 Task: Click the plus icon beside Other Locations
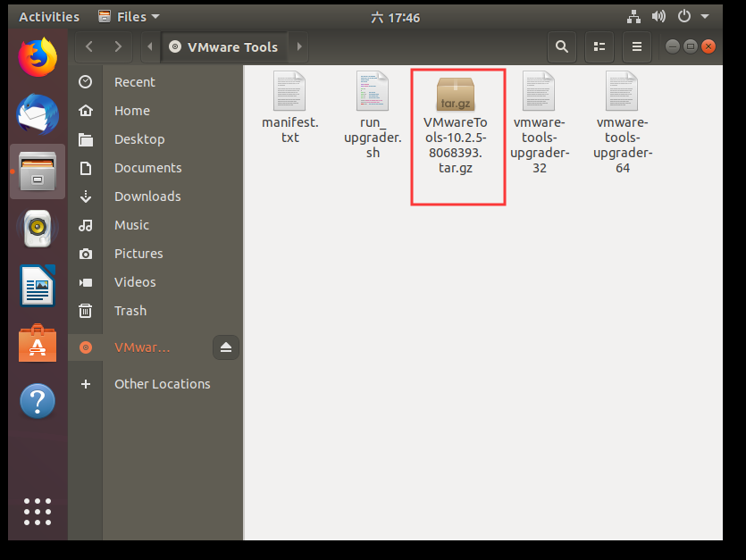(x=86, y=384)
